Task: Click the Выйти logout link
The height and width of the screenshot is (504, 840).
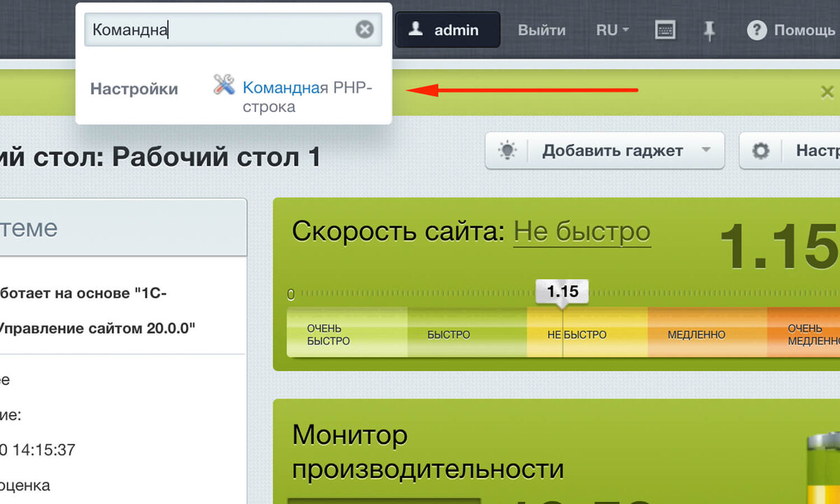Action: pyautogui.click(x=541, y=29)
